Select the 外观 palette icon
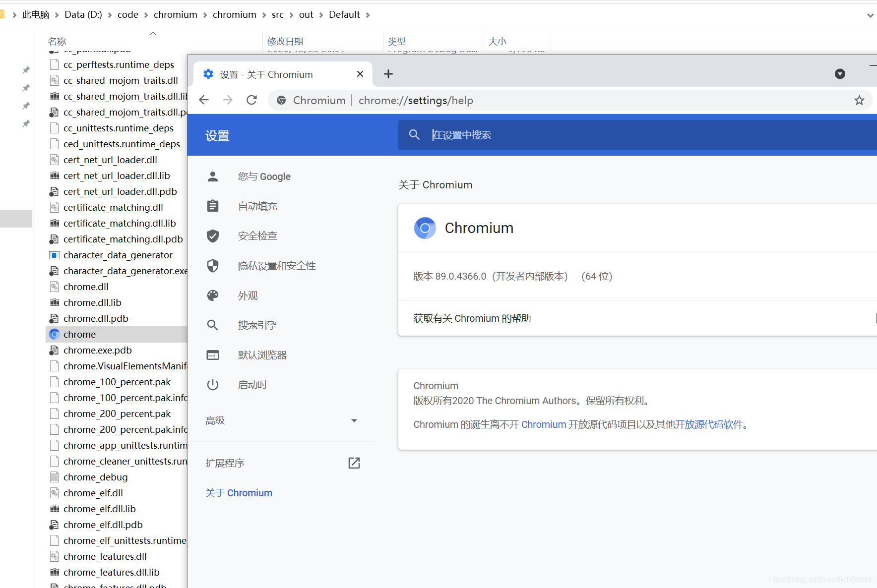The width and height of the screenshot is (877, 588). click(x=213, y=295)
